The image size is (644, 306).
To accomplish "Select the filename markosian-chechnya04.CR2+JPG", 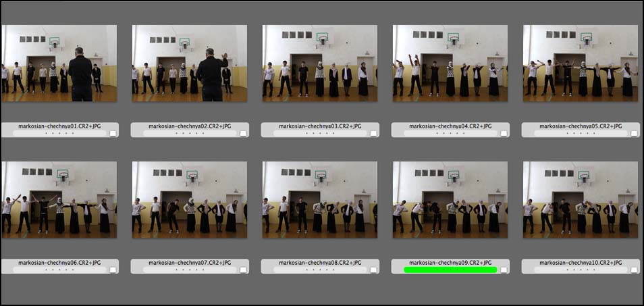I will click(450, 126).
